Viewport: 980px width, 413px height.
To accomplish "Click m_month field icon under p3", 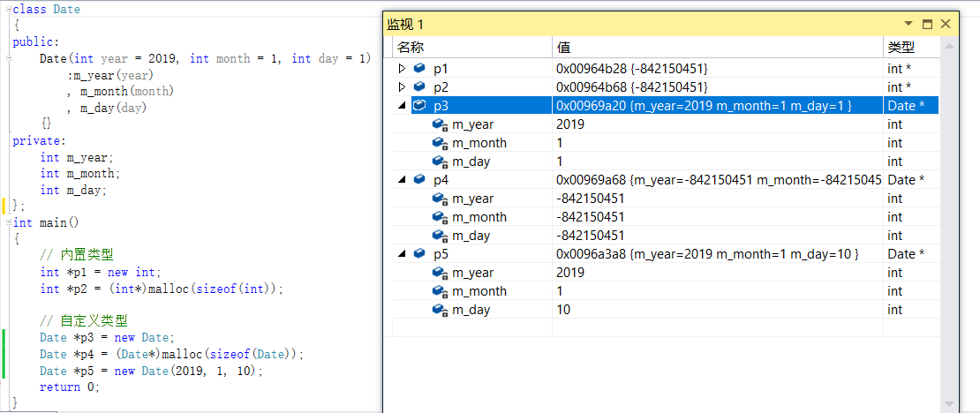I will coord(440,143).
